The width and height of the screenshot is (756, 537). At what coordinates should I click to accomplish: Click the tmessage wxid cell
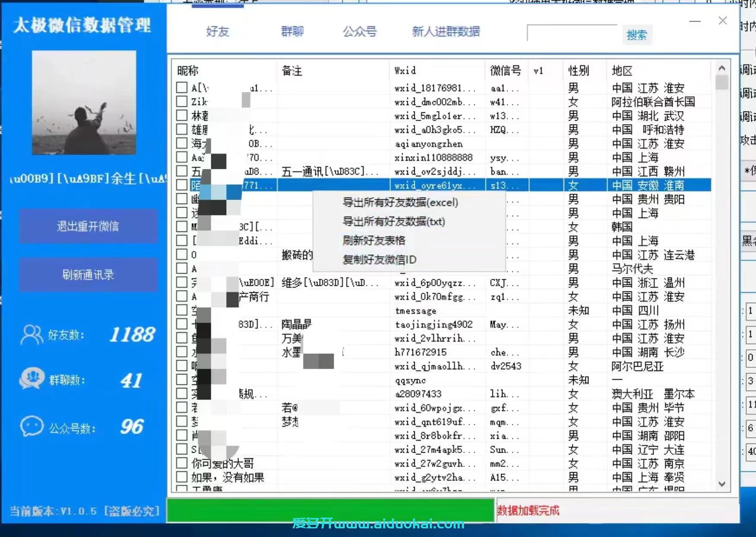click(x=415, y=310)
